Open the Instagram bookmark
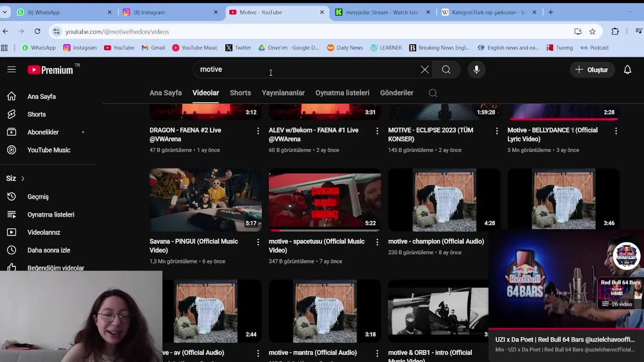The width and height of the screenshot is (644, 362). tap(80, 48)
